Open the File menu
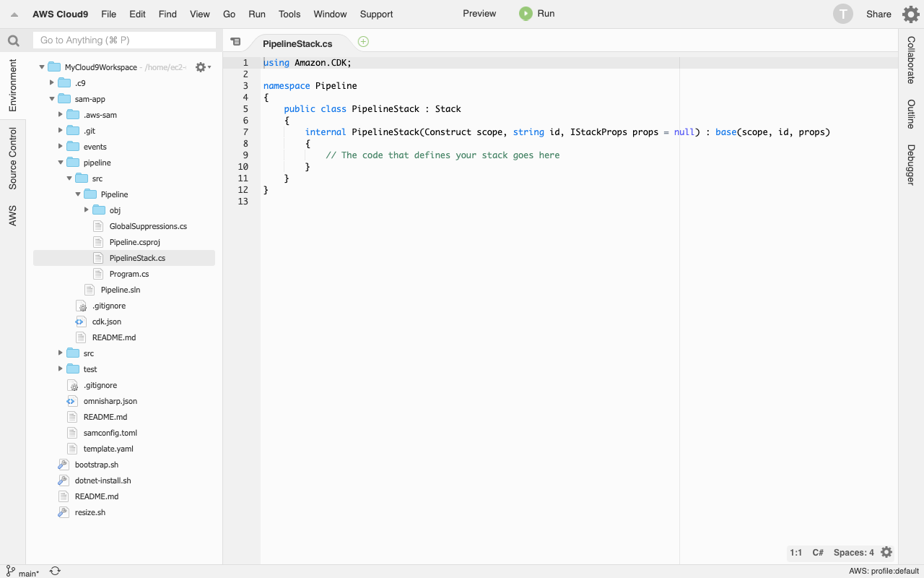The width and height of the screenshot is (924, 578). click(x=108, y=14)
